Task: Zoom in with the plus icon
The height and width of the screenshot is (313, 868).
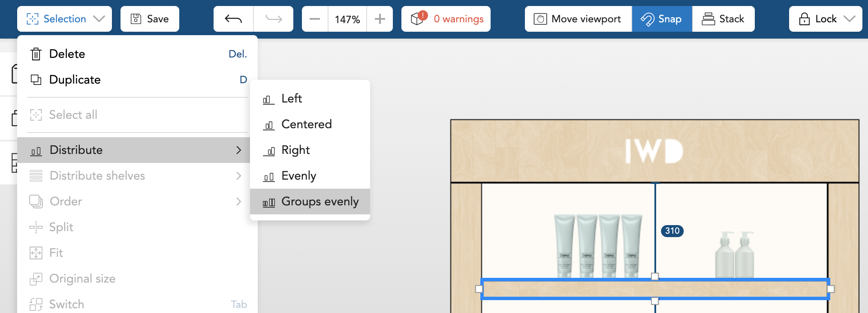Action: point(380,19)
